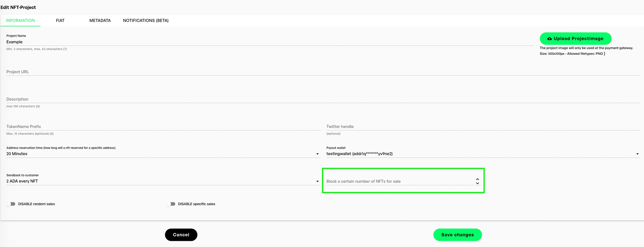
Task: Toggle DISABLE specific sales switch
Action: click(x=171, y=204)
